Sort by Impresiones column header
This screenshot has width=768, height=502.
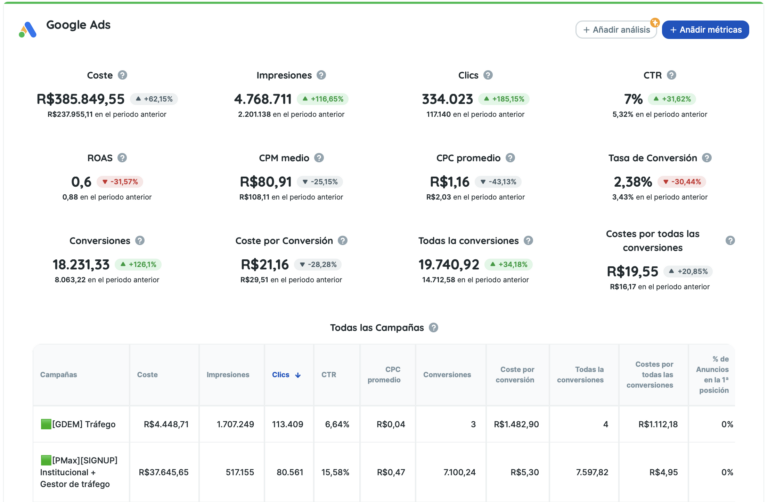(x=227, y=375)
